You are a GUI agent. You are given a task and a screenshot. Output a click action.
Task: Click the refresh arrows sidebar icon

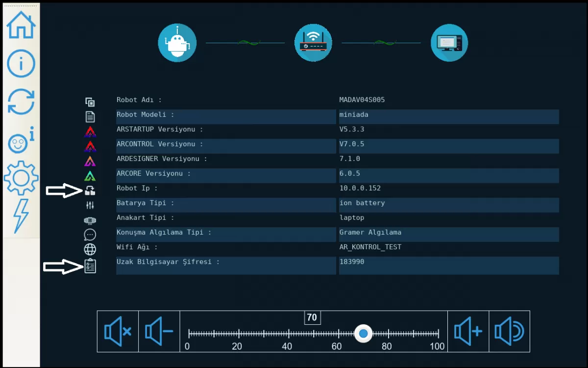[x=21, y=102]
